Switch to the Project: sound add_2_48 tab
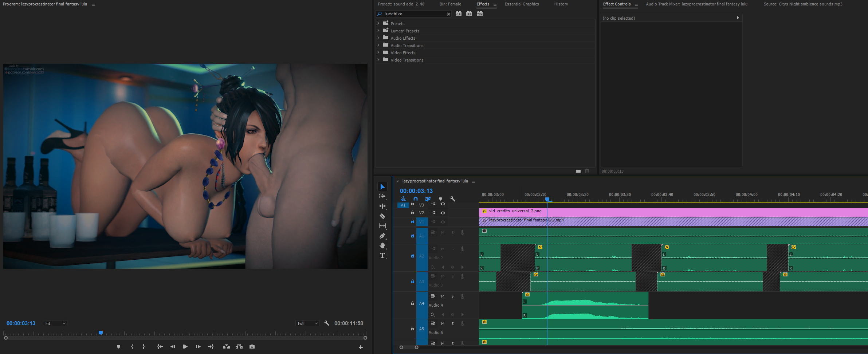Image resolution: width=868 pixels, height=354 pixels. tap(401, 4)
